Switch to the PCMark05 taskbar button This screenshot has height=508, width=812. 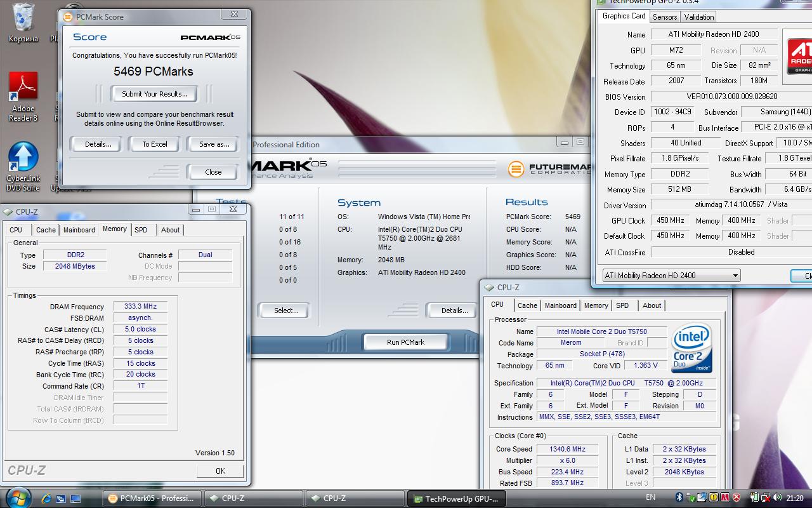152,498
